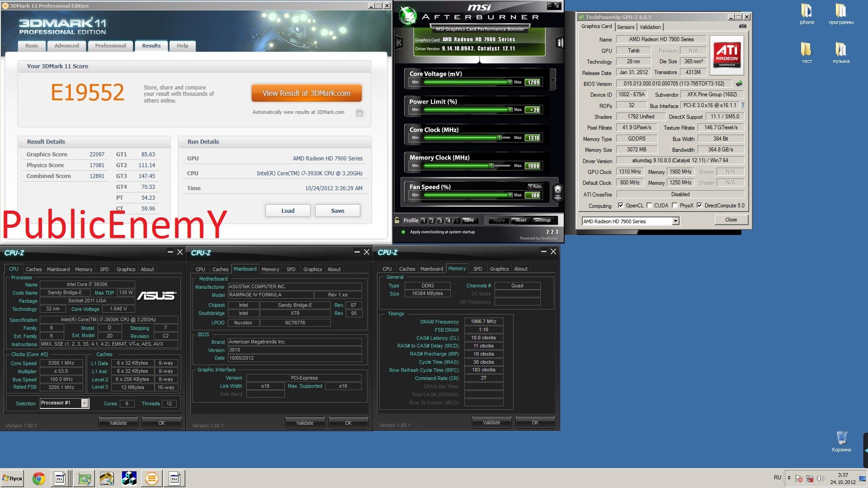The image size is (868, 488).
Task: Open the GPU selection dropdown in GPU-Z
Action: tap(675, 221)
